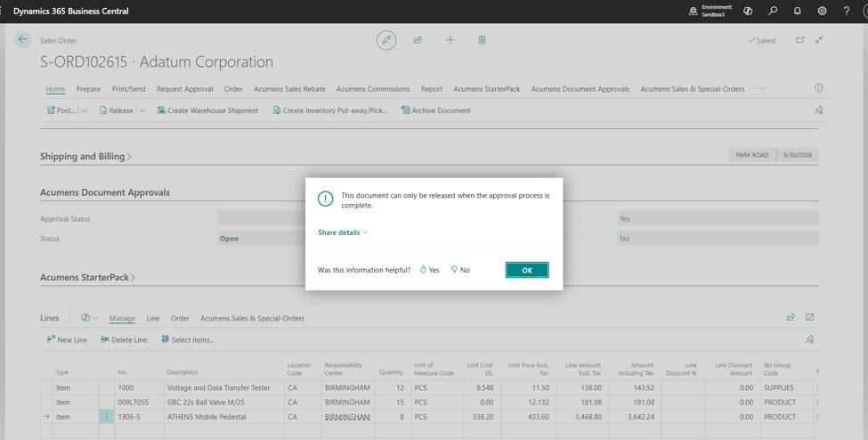
Task: Click Create Inventory Put-away/Pick
Action: coord(330,110)
